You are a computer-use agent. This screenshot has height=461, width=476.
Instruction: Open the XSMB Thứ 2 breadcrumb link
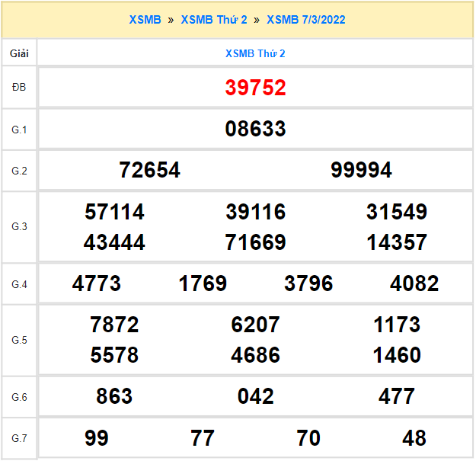point(214,20)
